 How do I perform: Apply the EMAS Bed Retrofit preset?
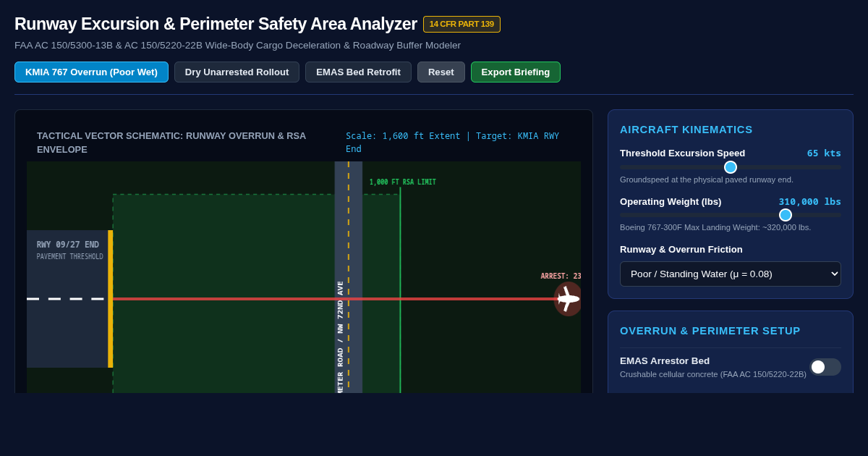point(358,72)
